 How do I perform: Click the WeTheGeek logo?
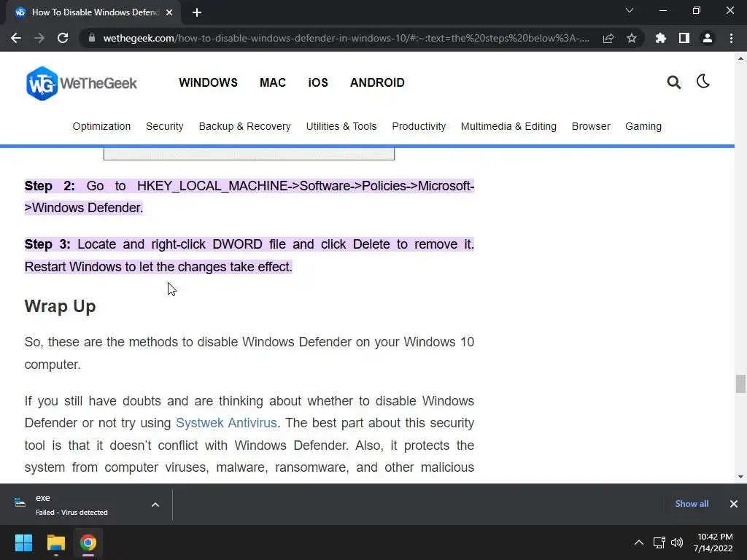point(82,83)
